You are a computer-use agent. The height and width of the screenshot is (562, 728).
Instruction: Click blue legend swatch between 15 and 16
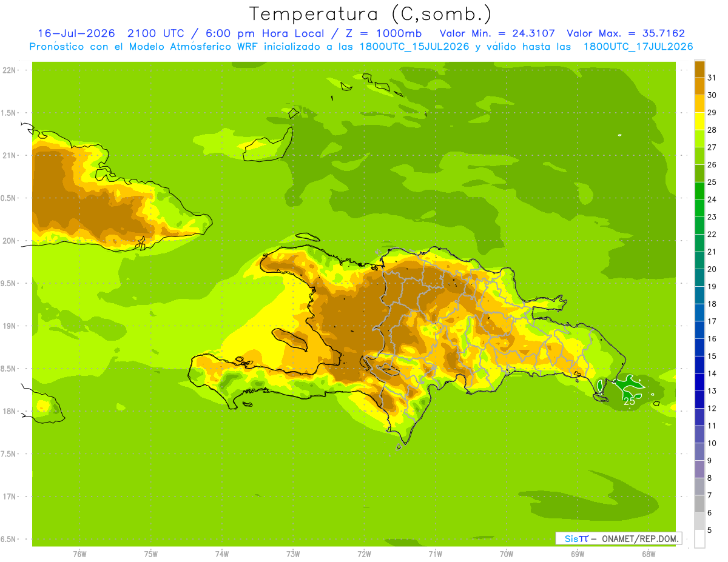(x=699, y=347)
